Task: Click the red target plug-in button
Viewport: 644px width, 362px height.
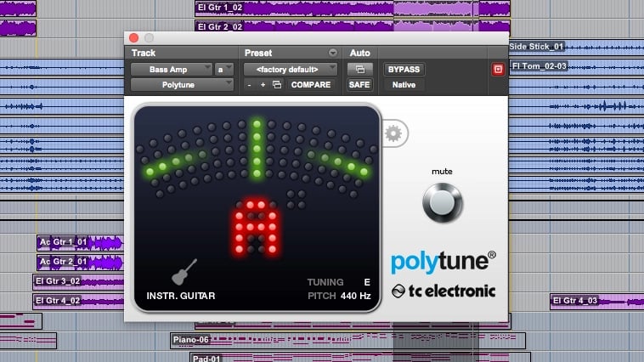Action: [498, 70]
